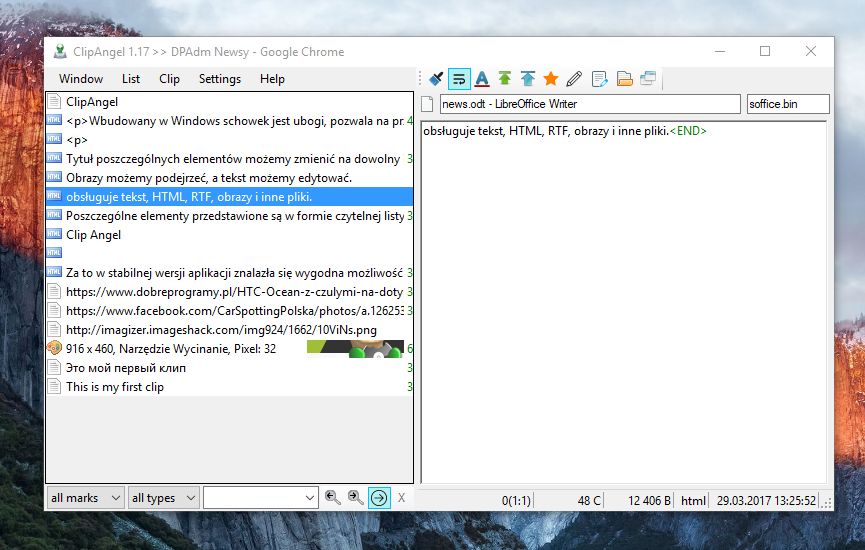Click the window resize grip in status bar
Screen dimensions: 865x550
pos(826,502)
